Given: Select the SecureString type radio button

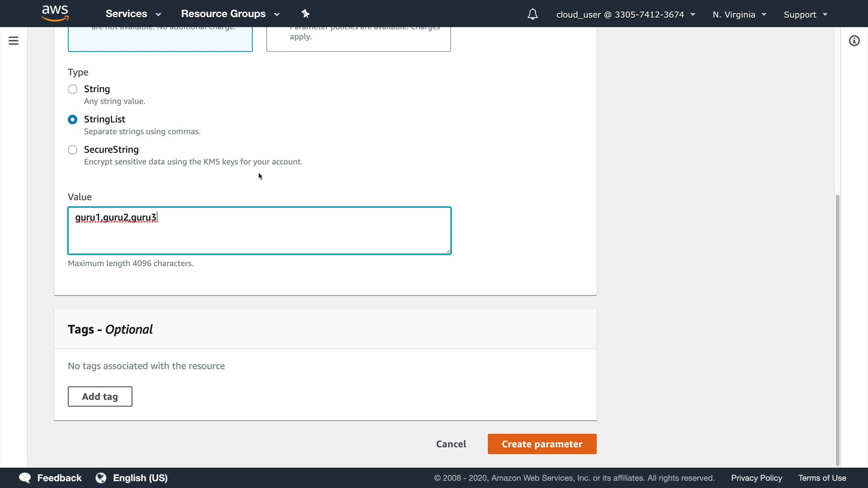Looking at the screenshot, I should [72, 150].
